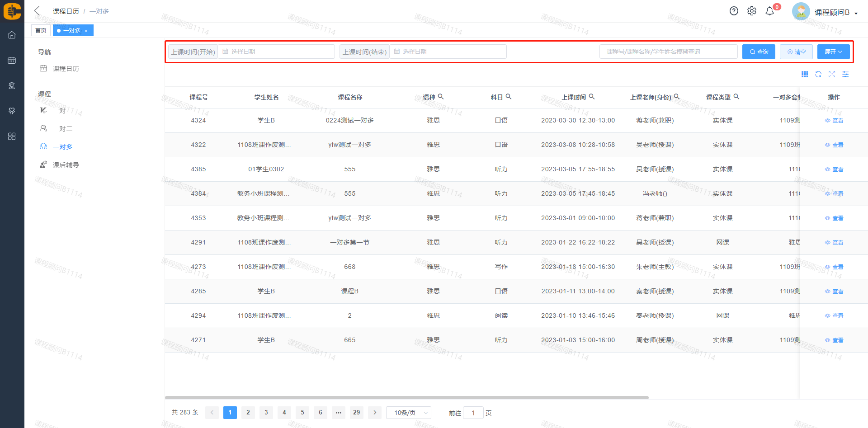Toggle fullscreen table view icon
Screen dimensions: 868x428
point(832,75)
